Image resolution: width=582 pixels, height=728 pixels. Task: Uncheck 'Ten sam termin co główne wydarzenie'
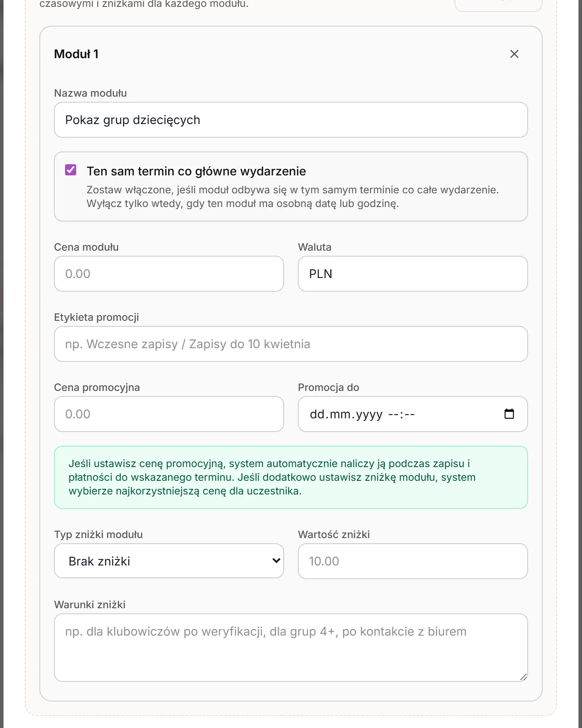71,170
